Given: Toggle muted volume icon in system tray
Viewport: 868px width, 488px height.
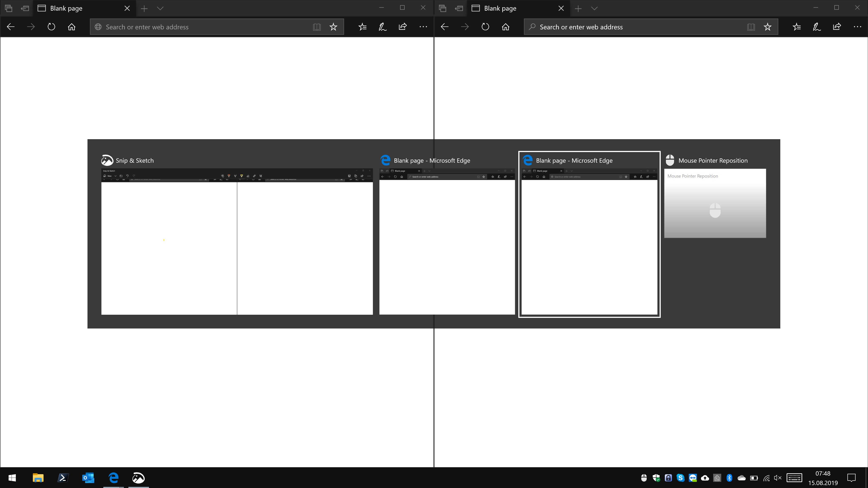Looking at the screenshot, I should pos(778,478).
